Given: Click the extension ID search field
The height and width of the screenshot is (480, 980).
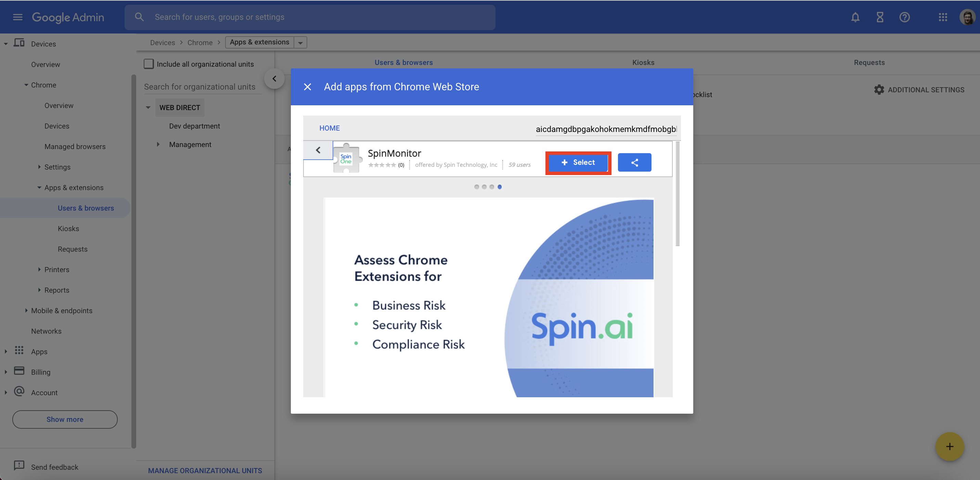Looking at the screenshot, I should (606, 129).
